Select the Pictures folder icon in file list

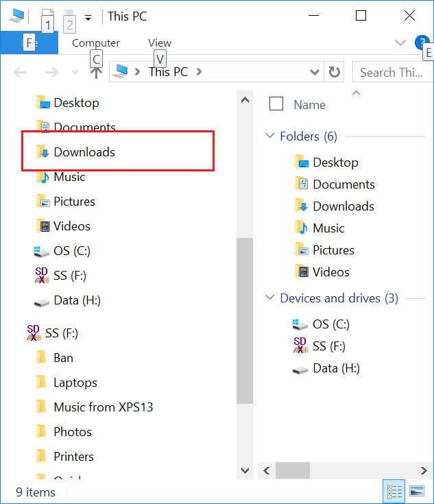coord(302,250)
